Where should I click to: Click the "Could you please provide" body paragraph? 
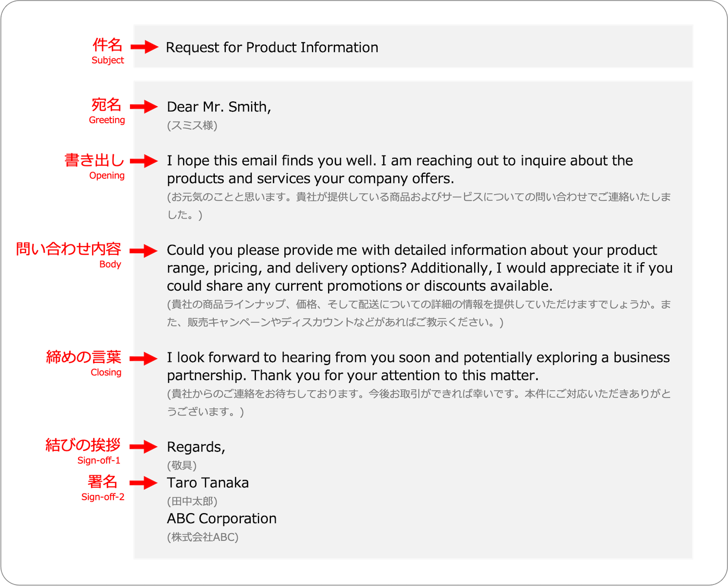click(x=419, y=268)
